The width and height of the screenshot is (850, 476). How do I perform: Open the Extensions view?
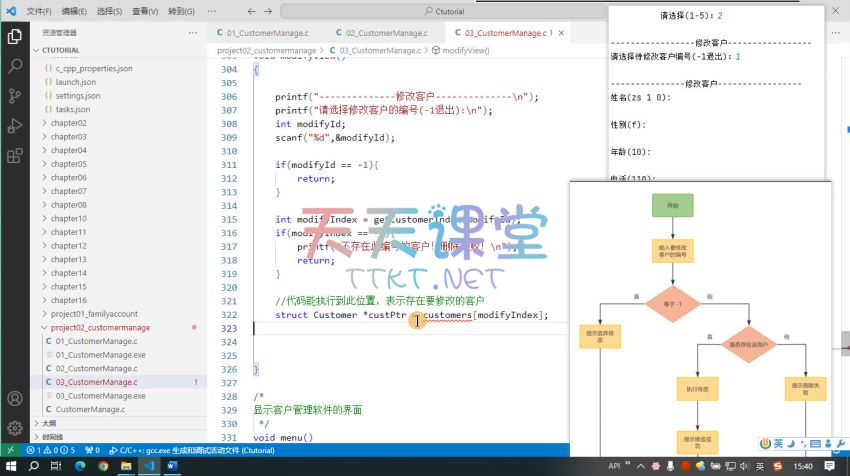click(x=15, y=156)
